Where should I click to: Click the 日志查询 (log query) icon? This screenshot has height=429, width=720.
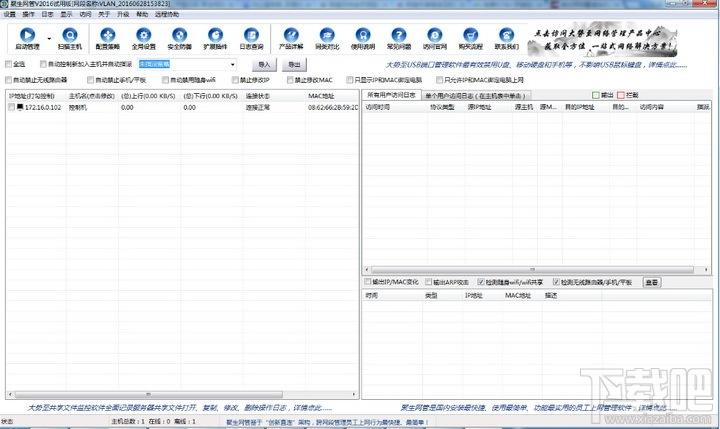coord(252,35)
